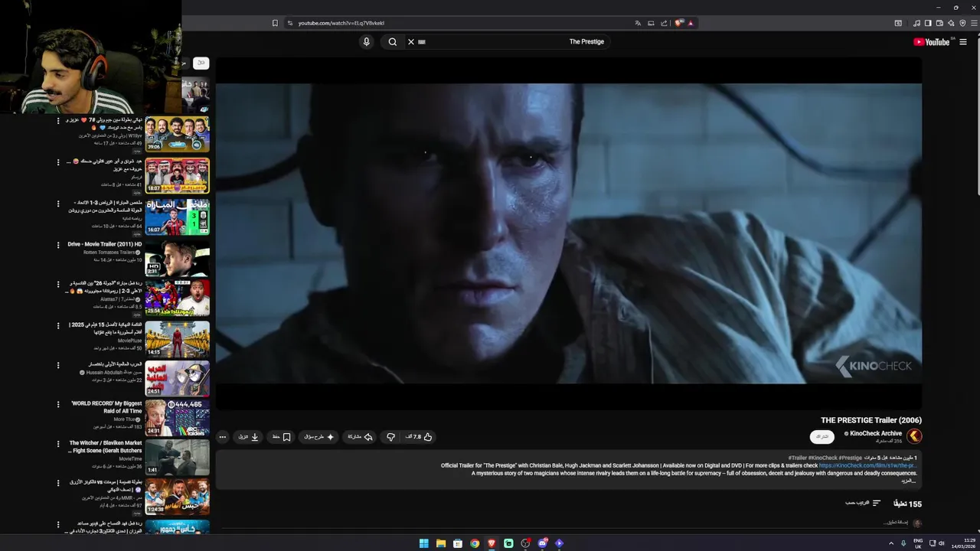
Task: Open The Witcher Blaviken Market video thumbnail
Action: [177, 458]
